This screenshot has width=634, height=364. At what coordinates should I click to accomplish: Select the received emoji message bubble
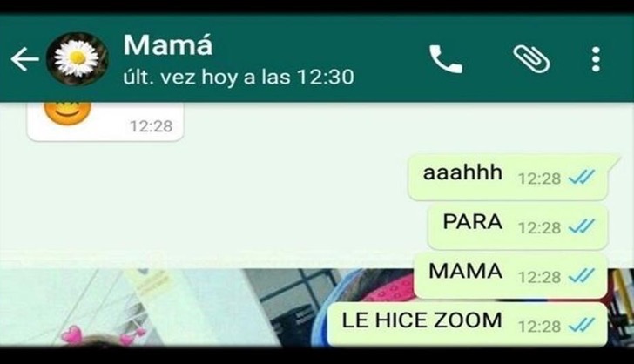pyautogui.click(x=105, y=121)
